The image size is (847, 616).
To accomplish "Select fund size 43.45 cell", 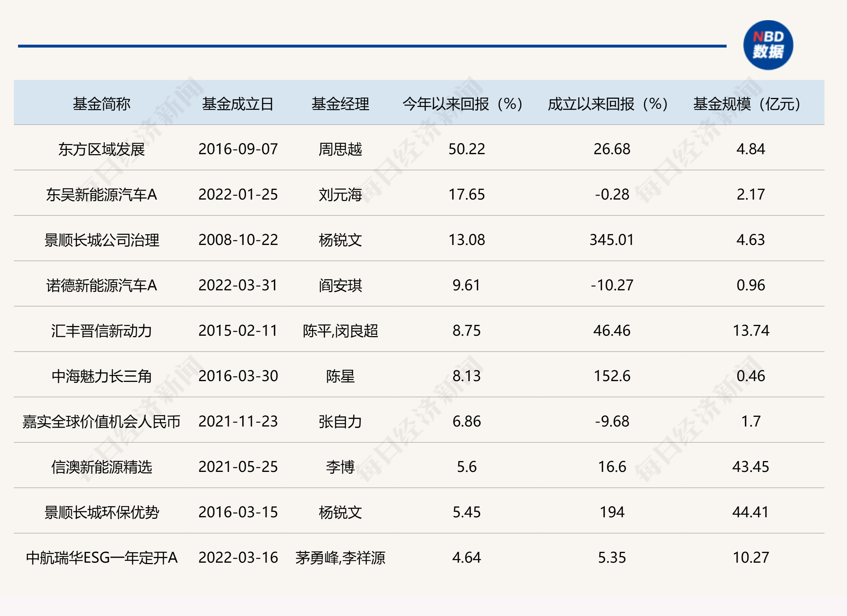I will pyautogui.click(x=750, y=467).
